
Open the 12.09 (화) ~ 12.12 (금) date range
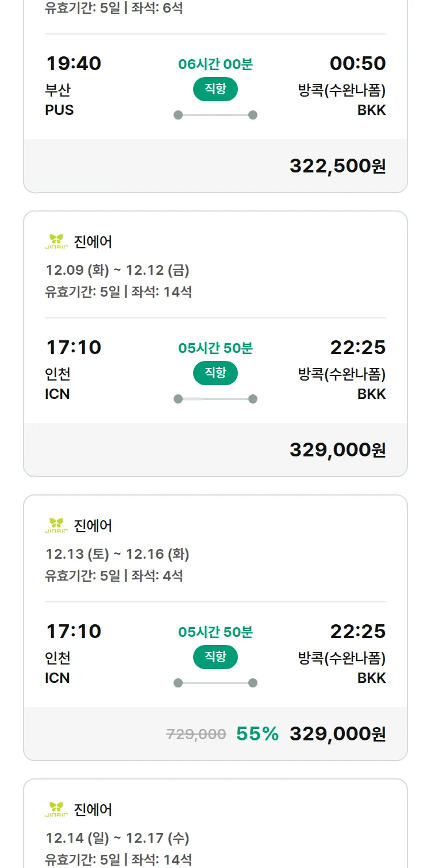click(x=117, y=270)
